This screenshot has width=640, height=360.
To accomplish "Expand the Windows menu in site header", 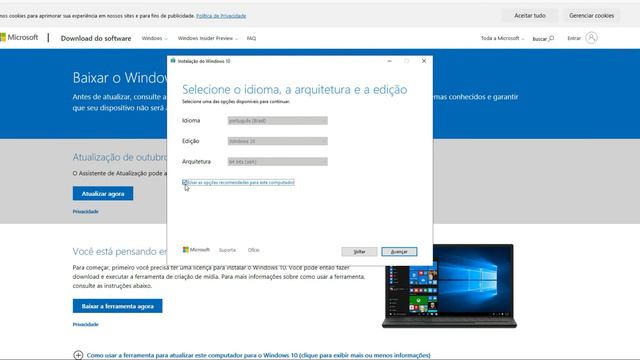I will [x=154, y=38].
